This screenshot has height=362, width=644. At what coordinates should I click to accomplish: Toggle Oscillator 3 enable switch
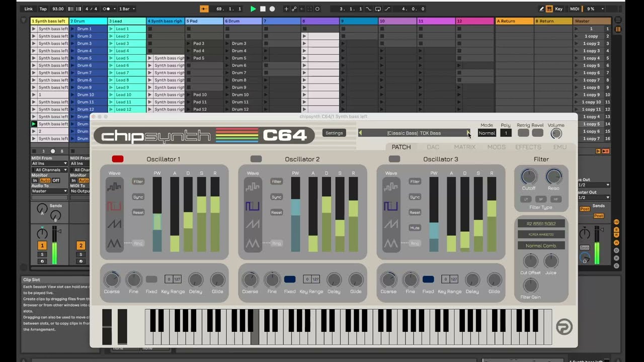point(394,159)
